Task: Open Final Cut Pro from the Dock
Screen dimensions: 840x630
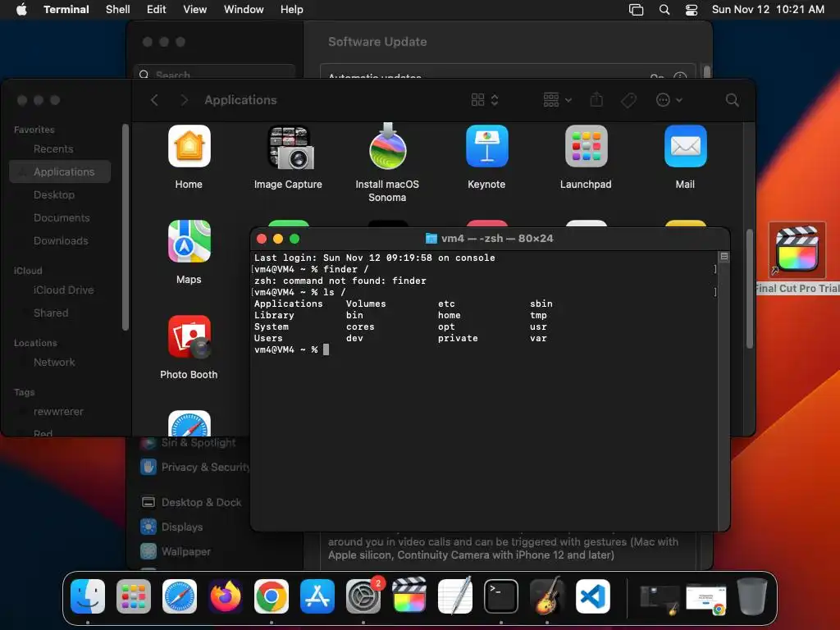Action: [x=409, y=595]
